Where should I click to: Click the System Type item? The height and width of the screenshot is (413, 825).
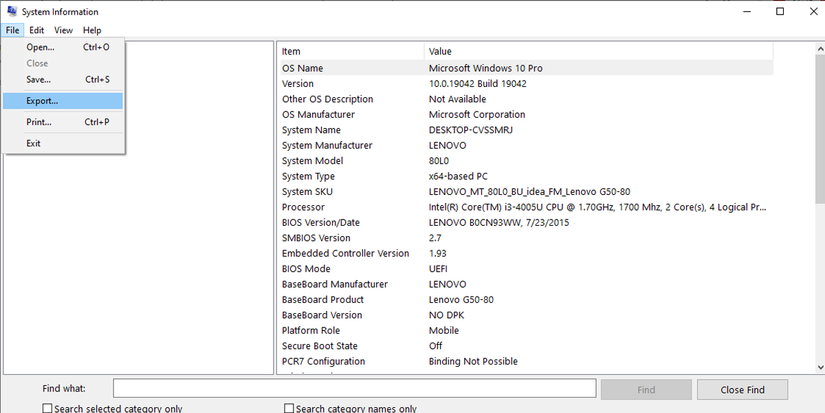[x=308, y=176]
